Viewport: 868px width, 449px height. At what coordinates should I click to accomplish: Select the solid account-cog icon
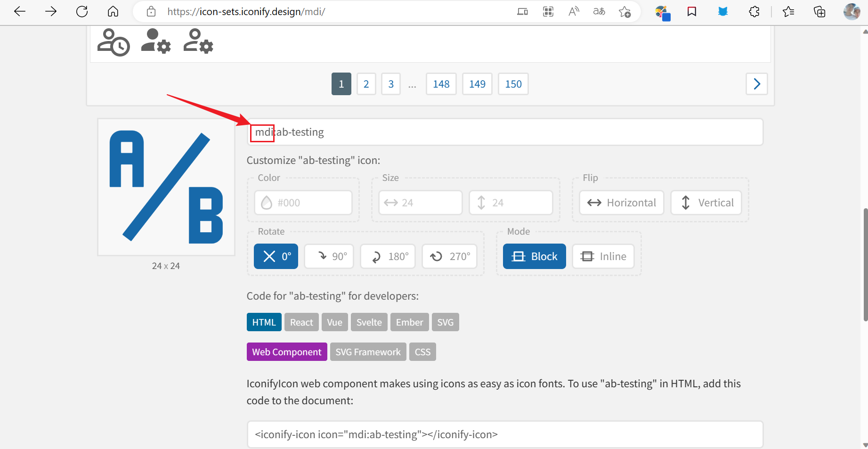click(156, 41)
